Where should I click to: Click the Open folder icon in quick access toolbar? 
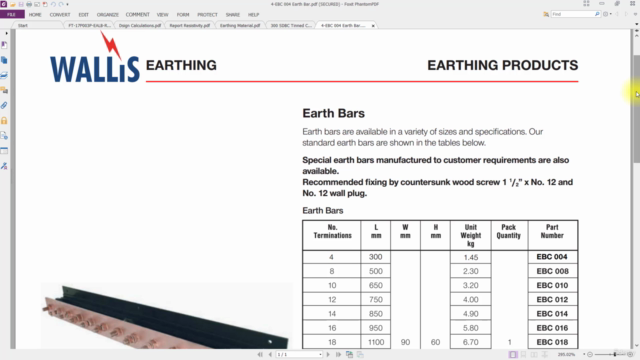pyautogui.click(x=13, y=4)
